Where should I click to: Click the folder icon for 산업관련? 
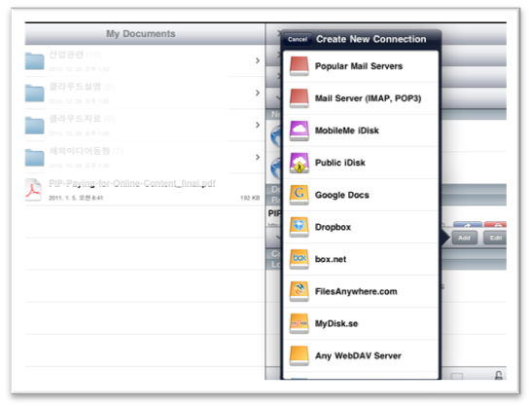pyautogui.click(x=34, y=61)
